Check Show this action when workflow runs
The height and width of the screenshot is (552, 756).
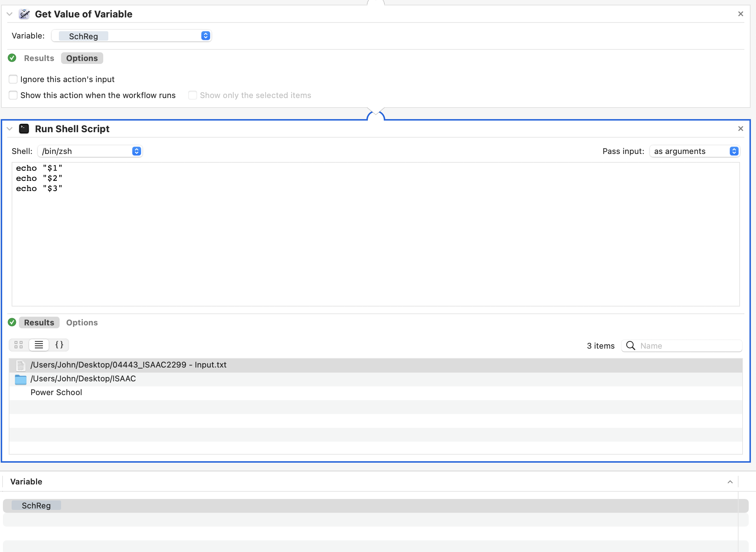pos(13,95)
